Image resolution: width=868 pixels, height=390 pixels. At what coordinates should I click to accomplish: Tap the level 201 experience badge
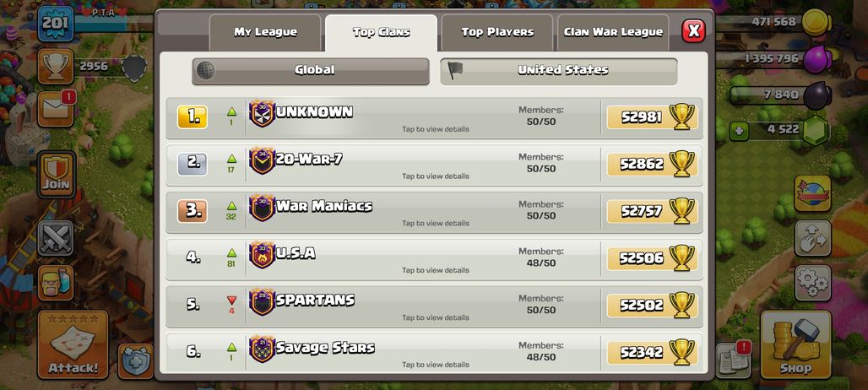click(x=56, y=24)
